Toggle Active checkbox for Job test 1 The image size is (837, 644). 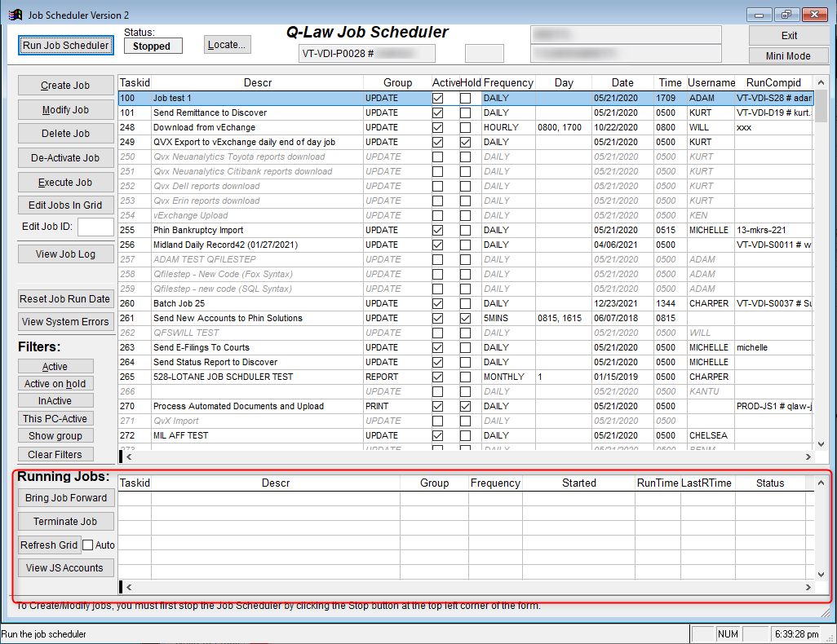coord(438,98)
